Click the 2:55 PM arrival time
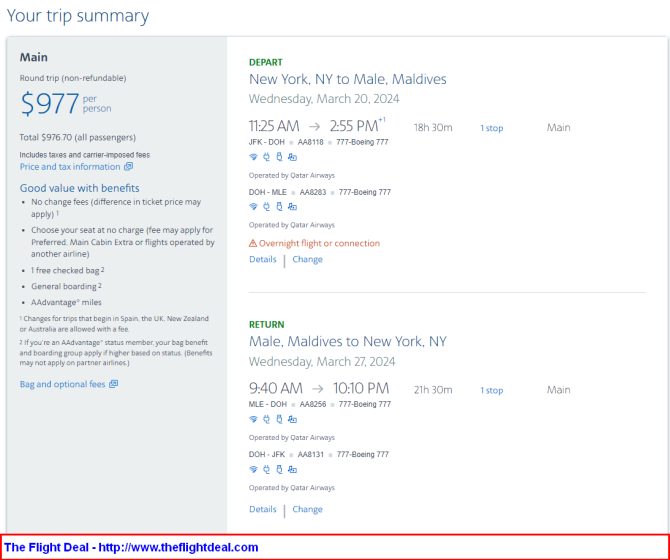Image resolution: width=670 pixels, height=560 pixels. pos(354,126)
